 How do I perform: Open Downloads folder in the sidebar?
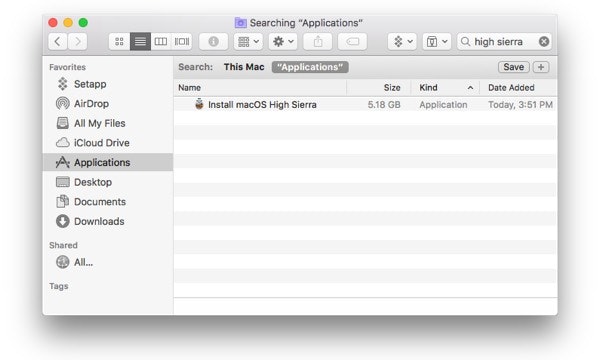tap(108, 222)
